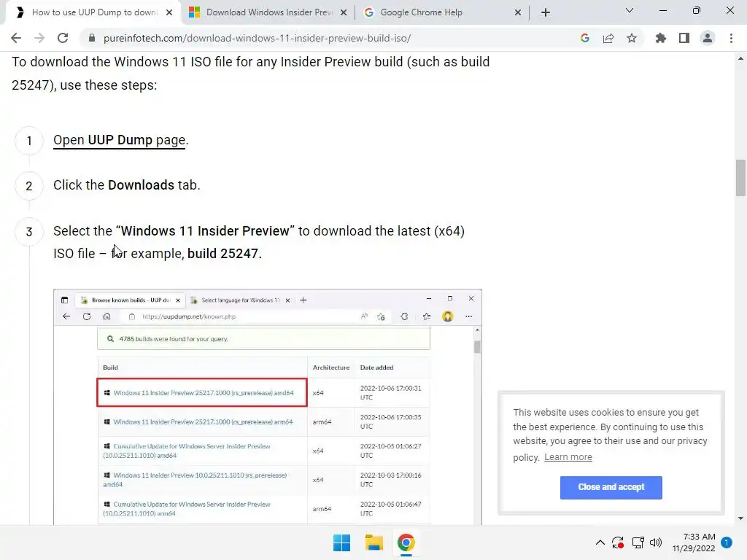This screenshot has width=747, height=560.
Task: Click the 'build 25247.' bold text
Action: tap(225, 253)
